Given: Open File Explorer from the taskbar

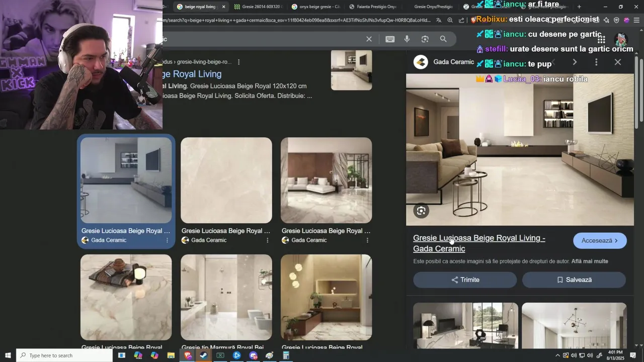Looking at the screenshot, I should (171, 355).
